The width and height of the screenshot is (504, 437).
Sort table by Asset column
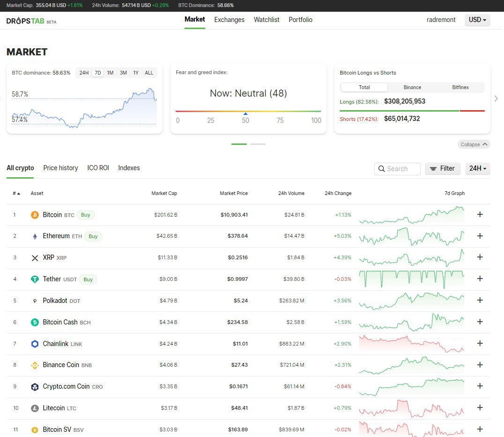[x=37, y=193]
